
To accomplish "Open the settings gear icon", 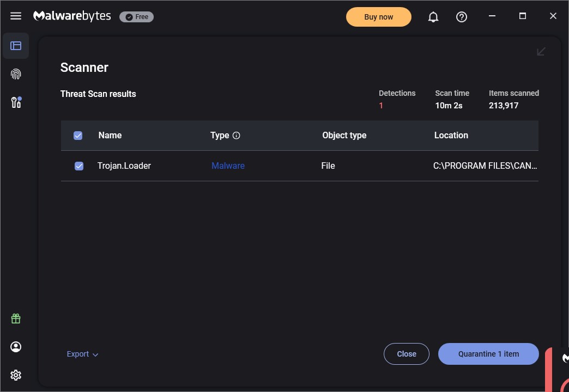I will 16,375.
